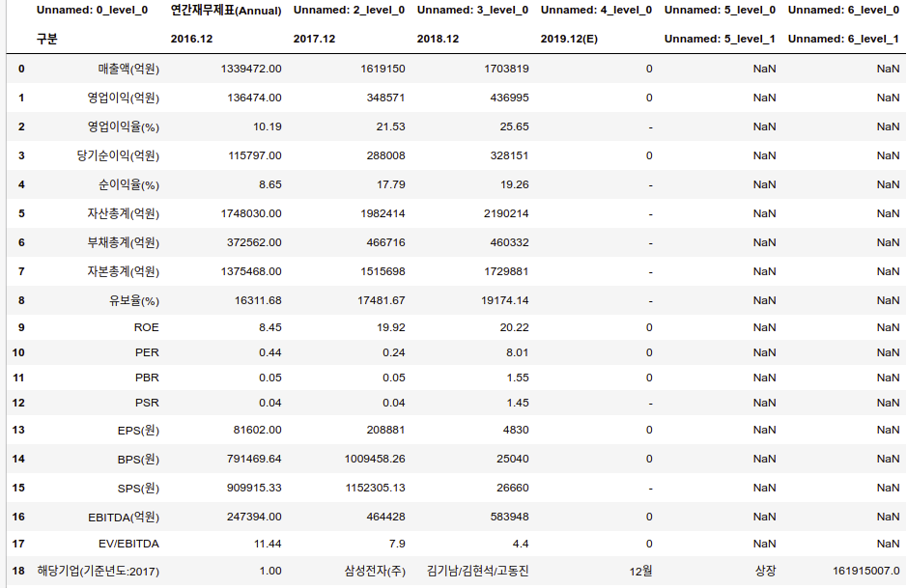The image size is (907, 588).
Task: Select the value 1375468.00
Action: click(251, 271)
